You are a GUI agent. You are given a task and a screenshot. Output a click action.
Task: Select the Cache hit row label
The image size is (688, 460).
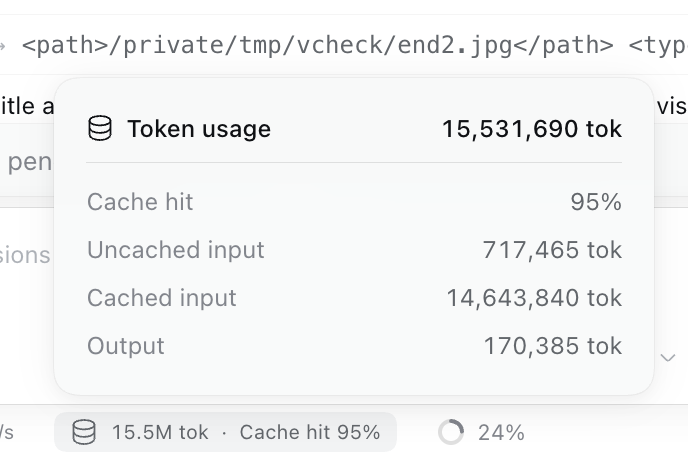click(x=140, y=202)
